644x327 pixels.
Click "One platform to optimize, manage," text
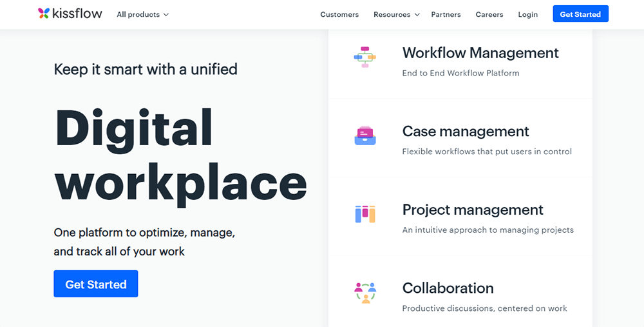click(144, 233)
